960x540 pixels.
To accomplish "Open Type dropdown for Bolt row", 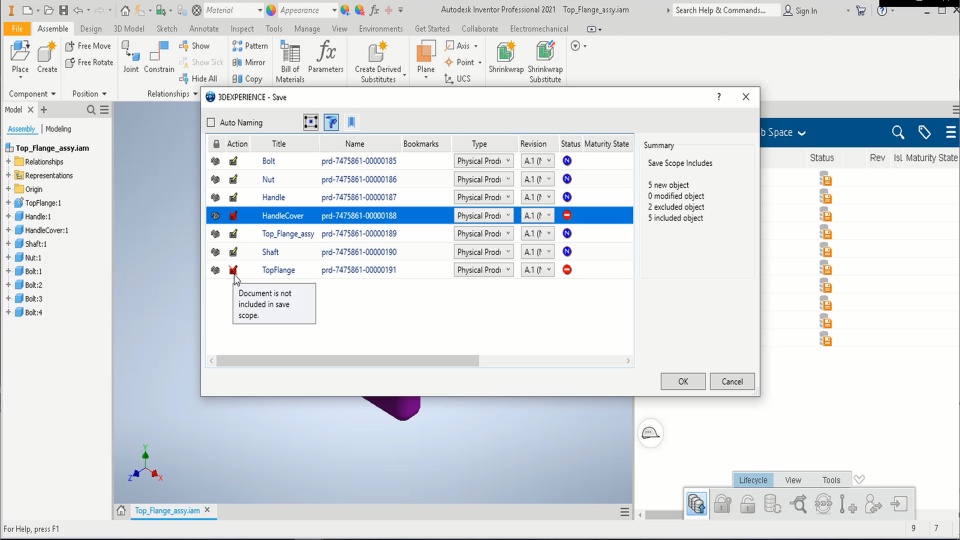I will [x=483, y=161].
